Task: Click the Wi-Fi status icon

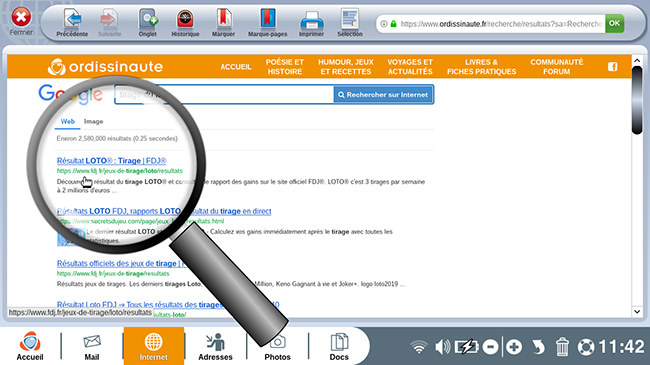Action: point(419,347)
